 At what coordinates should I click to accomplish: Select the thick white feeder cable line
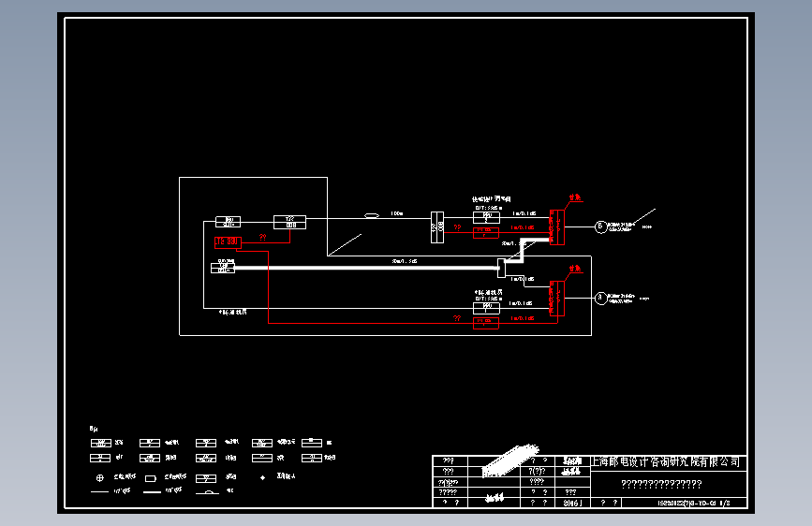point(365,269)
